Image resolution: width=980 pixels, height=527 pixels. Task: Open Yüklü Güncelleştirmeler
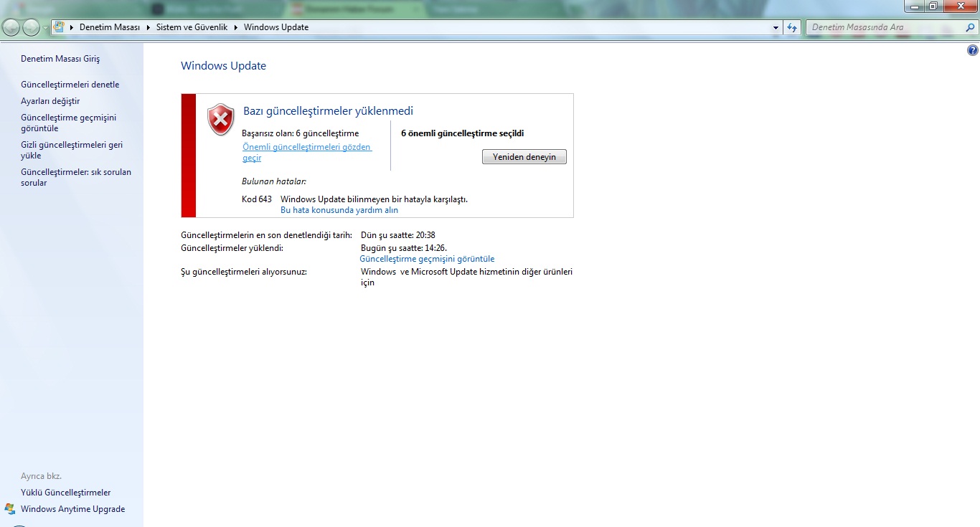coord(66,493)
